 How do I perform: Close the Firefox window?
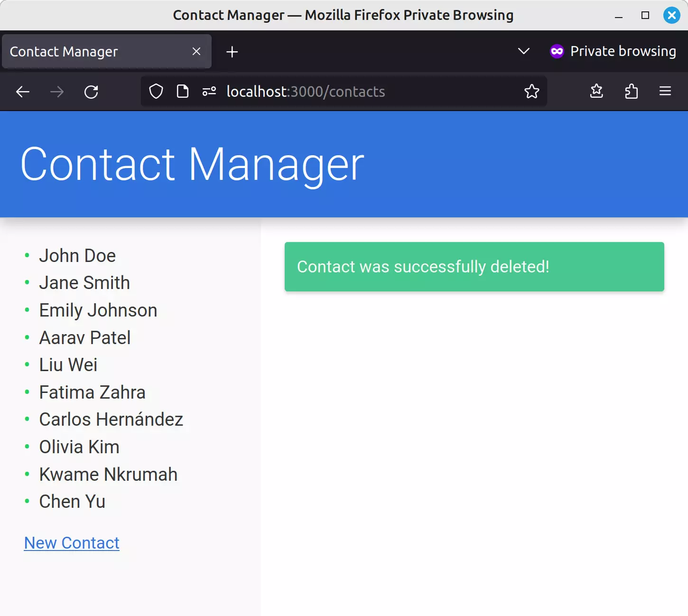[672, 15]
